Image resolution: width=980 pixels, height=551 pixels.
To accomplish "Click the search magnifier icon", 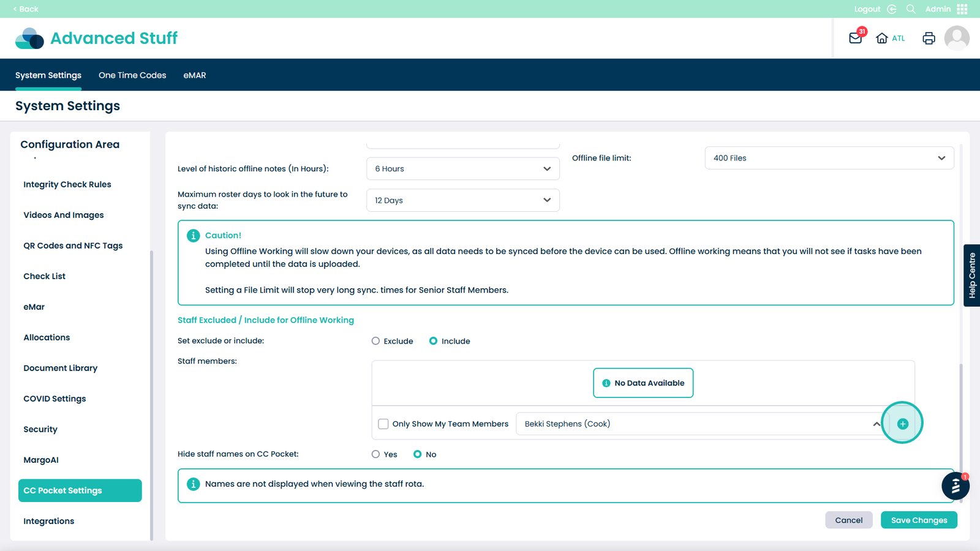I will click(x=911, y=9).
